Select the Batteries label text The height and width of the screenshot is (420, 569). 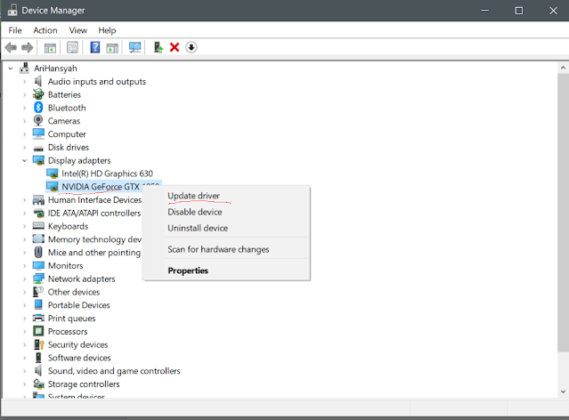click(64, 95)
